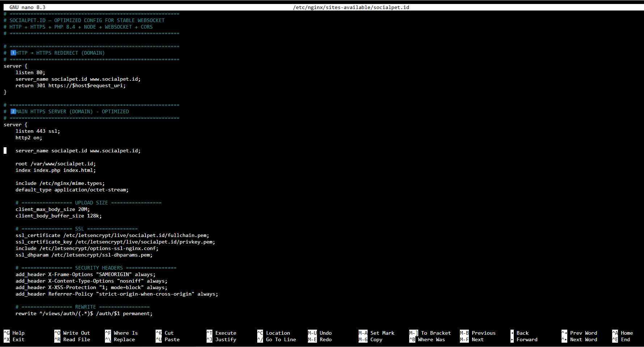Click the 'SECURITY HEADERS' section comment
The height and width of the screenshot is (347, 644).
(96, 268)
